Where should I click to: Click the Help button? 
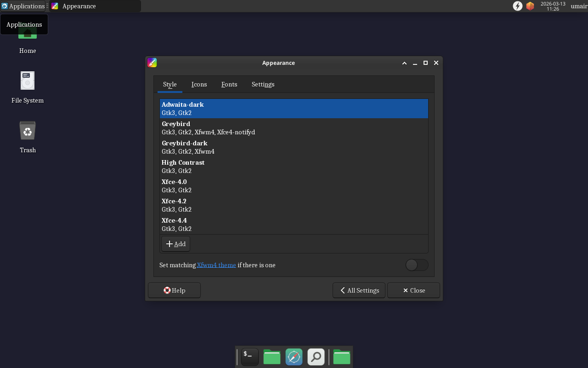174,290
